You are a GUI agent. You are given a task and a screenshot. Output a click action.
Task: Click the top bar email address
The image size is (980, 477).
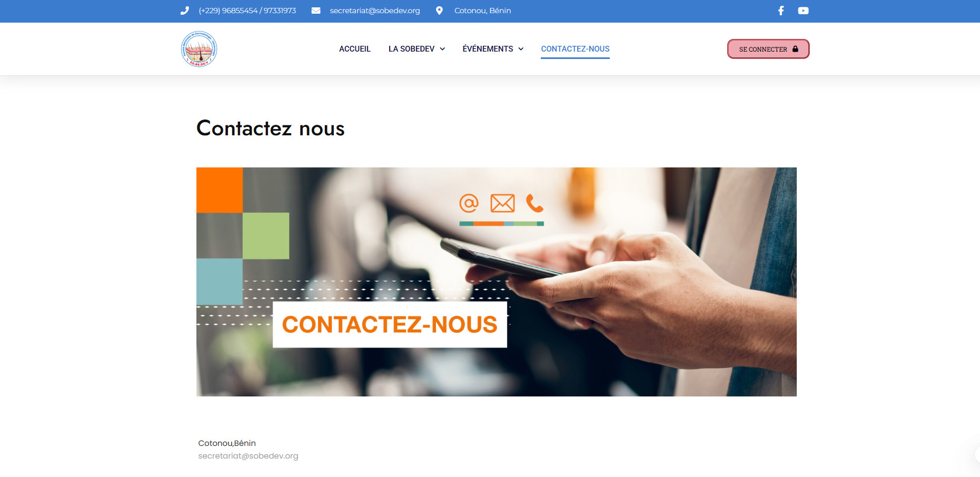375,11
